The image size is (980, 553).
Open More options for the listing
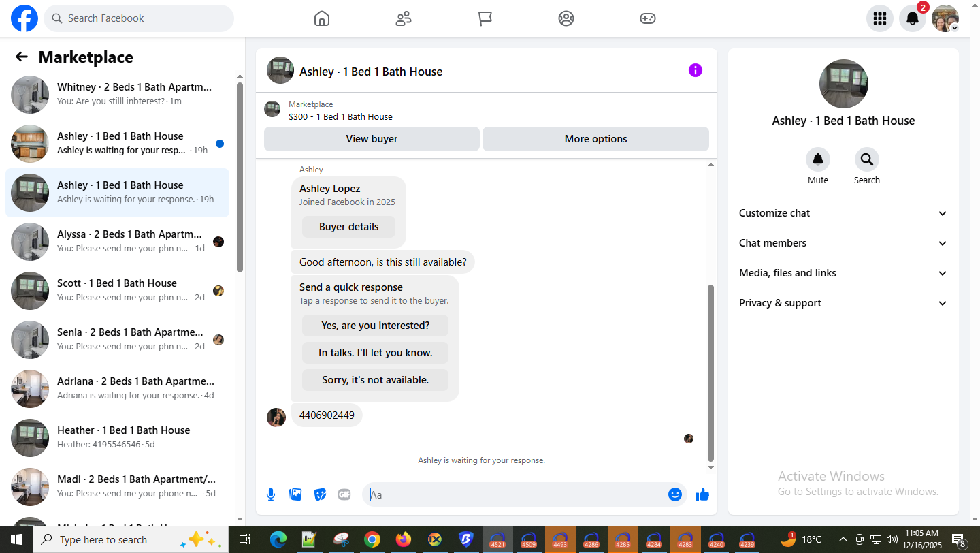tap(595, 139)
